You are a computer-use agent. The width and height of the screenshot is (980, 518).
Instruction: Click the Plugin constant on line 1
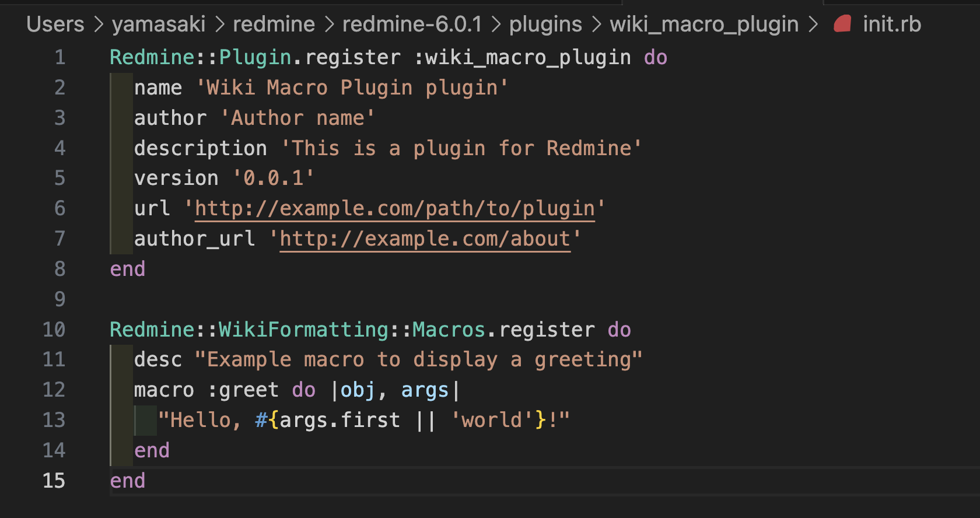(x=255, y=57)
